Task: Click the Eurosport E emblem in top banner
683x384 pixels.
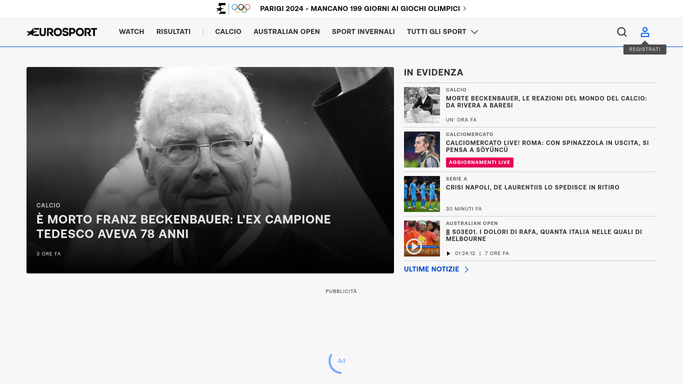Action: click(x=221, y=8)
